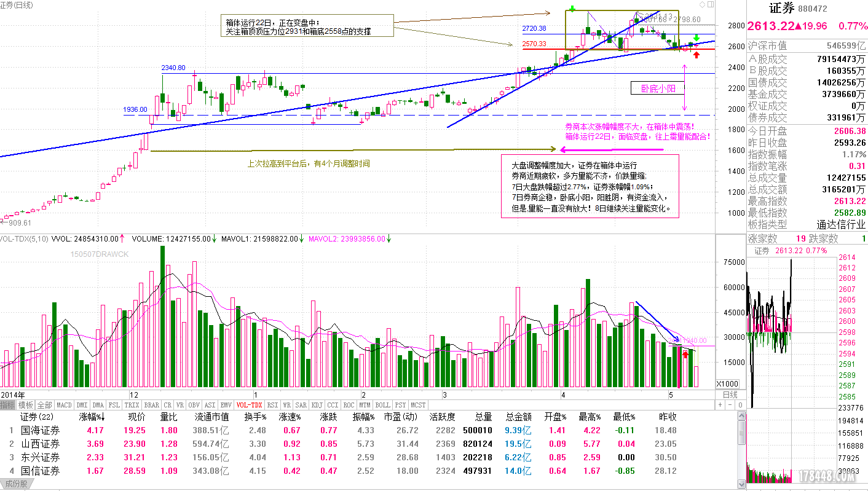
Task: Select the 全部 indicator tab
Action: [x=44, y=405]
